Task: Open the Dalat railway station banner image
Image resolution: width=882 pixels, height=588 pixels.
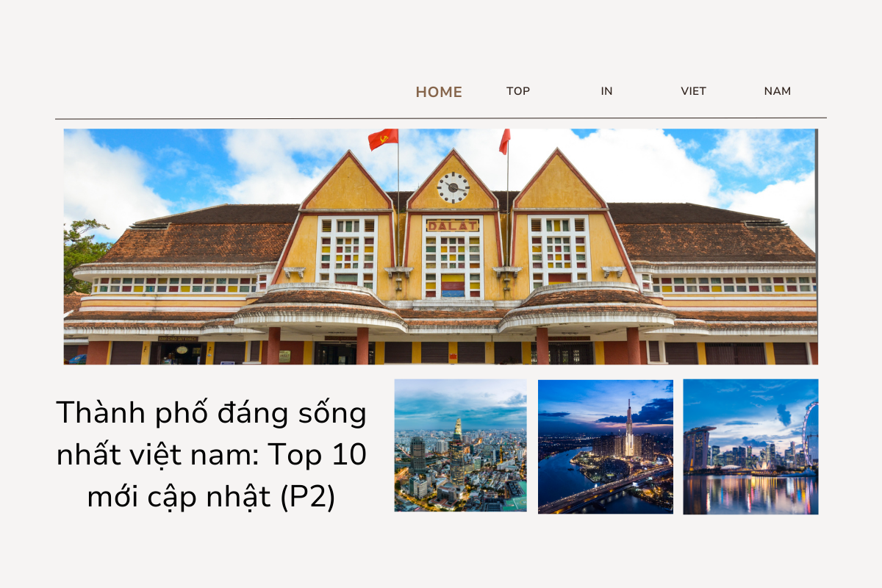Action: pyautogui.click(x=440, y=247)
